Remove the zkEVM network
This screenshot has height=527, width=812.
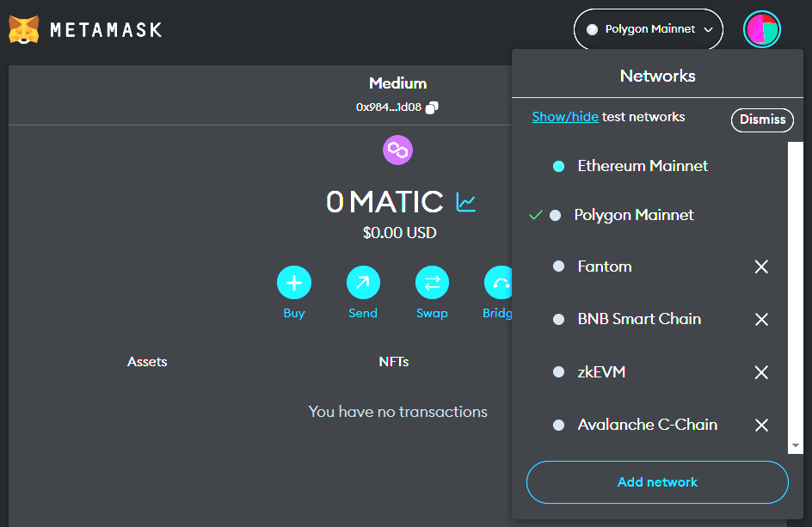tap(761, 372)
